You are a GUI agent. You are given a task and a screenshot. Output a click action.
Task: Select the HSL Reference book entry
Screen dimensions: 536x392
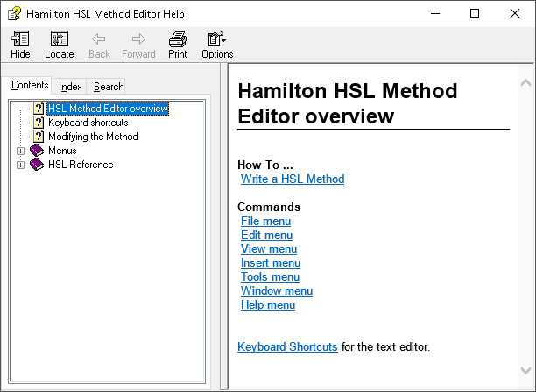(x=81, y=164)
